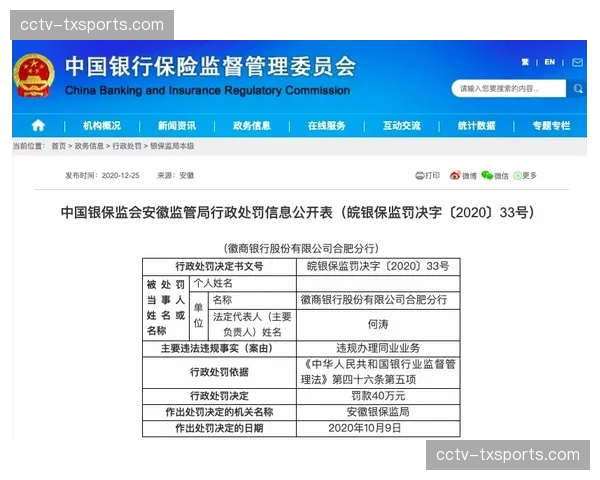This screenshot has height=480, width=600.
Task: Open 行政处罚 breadcrumb link
Action: [x=127, y=146]
